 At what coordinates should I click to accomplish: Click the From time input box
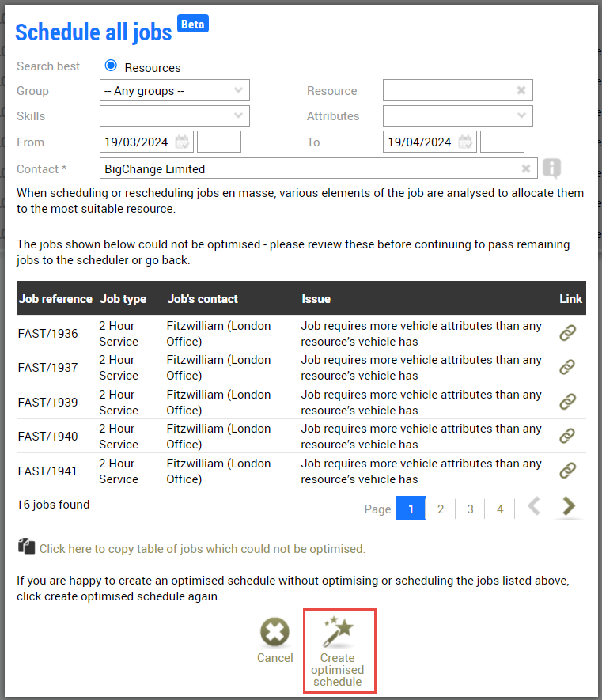click(x=218, y=142)
